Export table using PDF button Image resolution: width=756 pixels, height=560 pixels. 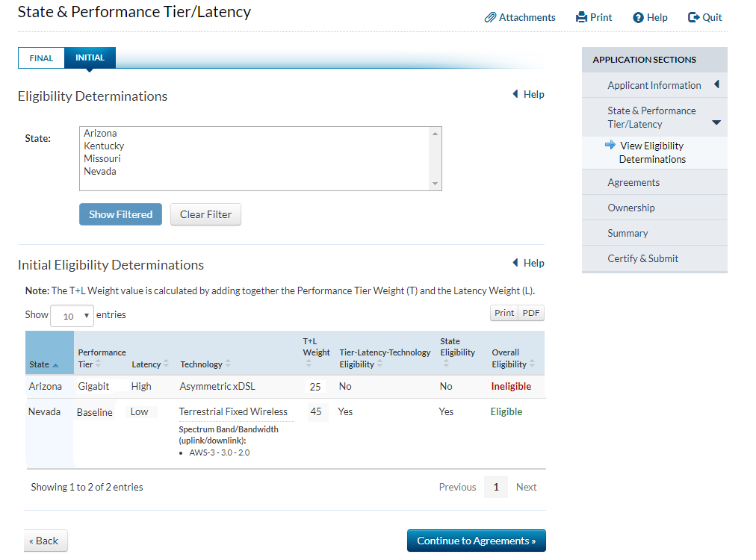click(x=531, y=313)
